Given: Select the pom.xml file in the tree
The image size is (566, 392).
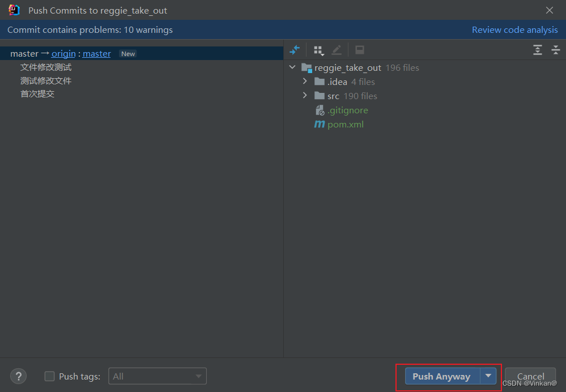Looking at the screenshot, I should [344, 124].
